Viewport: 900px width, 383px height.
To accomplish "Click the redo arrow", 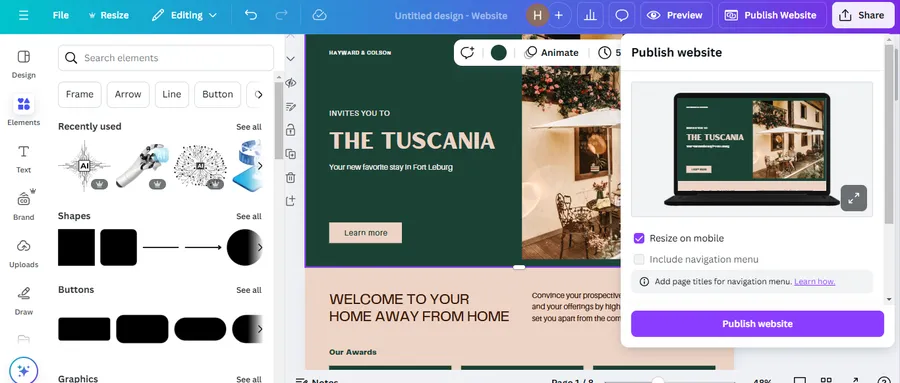I will [282, 16].
